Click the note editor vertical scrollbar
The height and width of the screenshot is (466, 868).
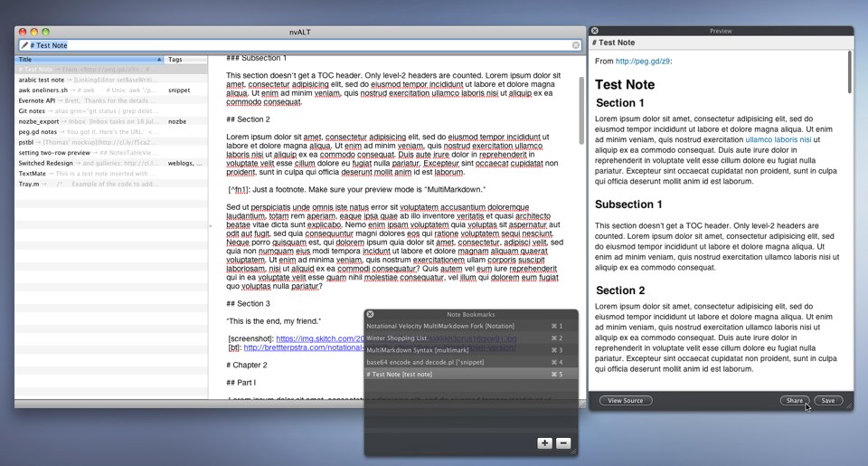click(x=581, y=109)
